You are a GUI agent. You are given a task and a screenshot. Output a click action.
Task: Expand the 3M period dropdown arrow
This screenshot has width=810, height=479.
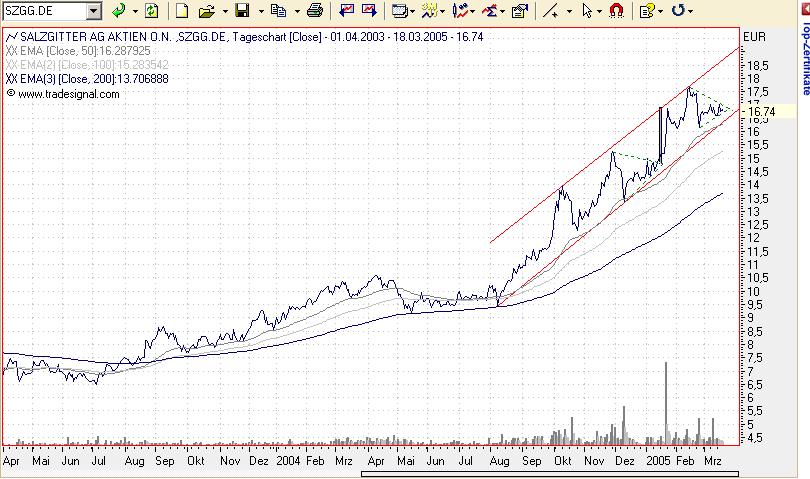pos(442,11)
